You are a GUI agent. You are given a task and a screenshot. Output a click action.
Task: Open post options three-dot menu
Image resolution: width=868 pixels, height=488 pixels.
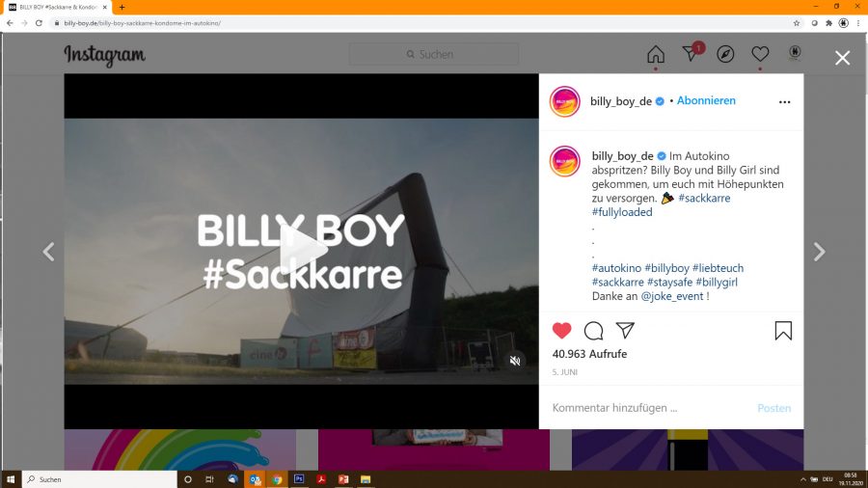click(x=784, y=102)
